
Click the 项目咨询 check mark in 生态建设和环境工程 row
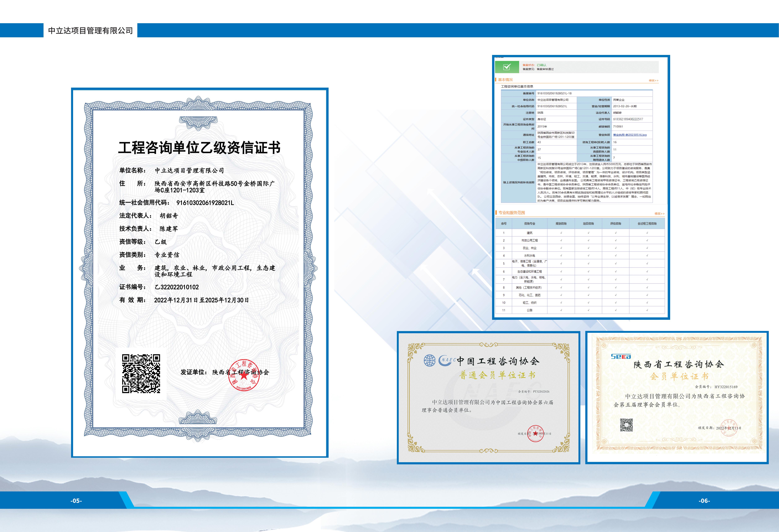(x=588, y=271)
